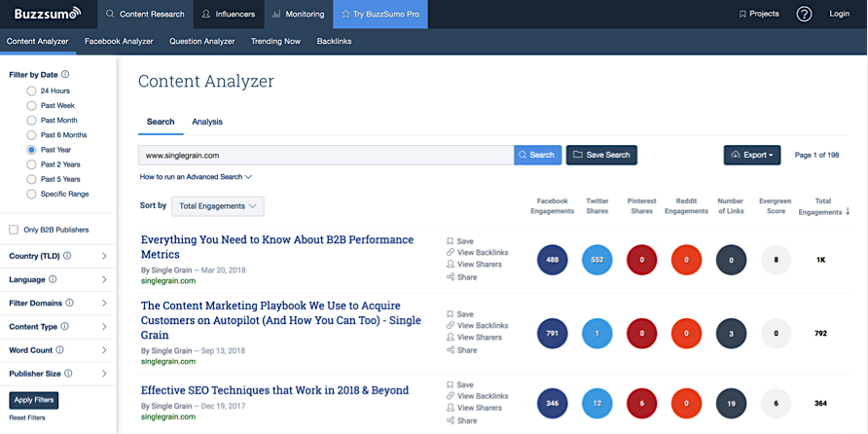The image size is (868, 434).
Task: Share the Effective SEO Techniques article
Action: pyautogui.click(x=461, y=420)
